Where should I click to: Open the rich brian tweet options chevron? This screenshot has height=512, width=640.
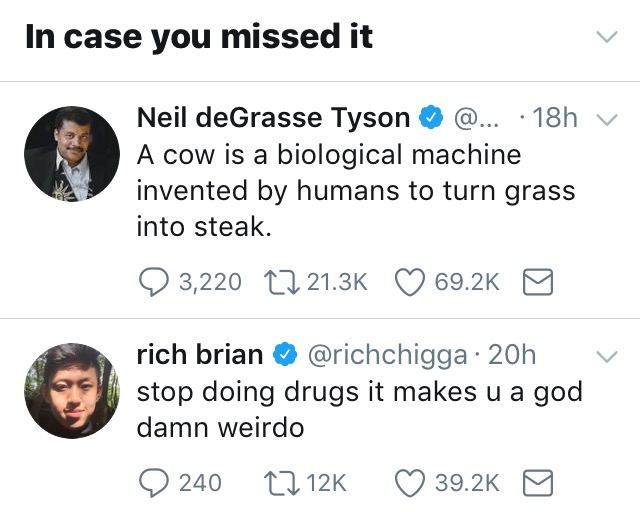(606, 356)
